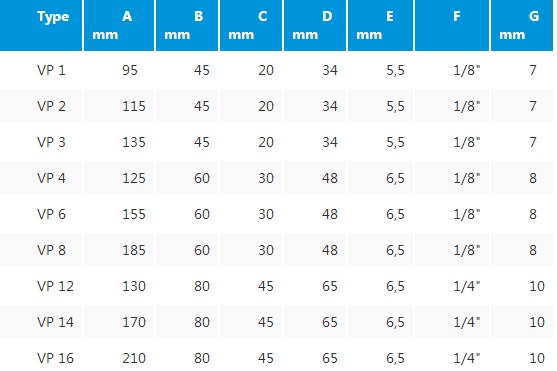This screenshot has height=371, width=557.
Task: Click the VP 12 type cell
Action: coord(55,286)
